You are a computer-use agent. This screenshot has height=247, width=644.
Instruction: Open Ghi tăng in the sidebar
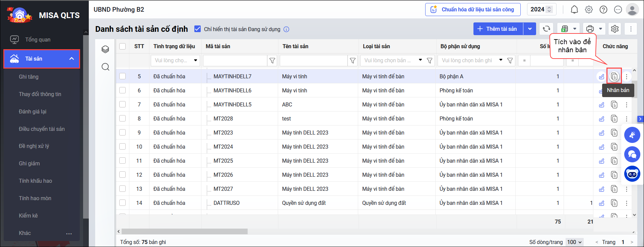click(28, 77)
